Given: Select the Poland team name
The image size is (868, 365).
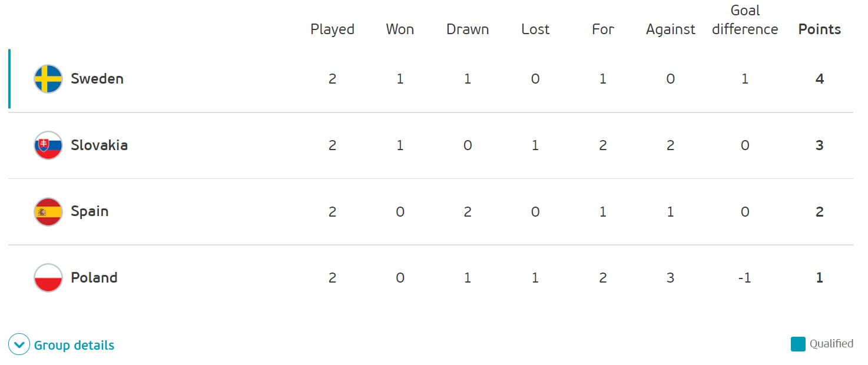Looking at the screenshot, I should pyautogui.click(x=94, y=278).
